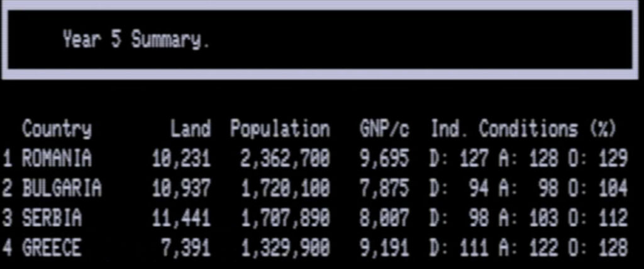Image resolution: width=644 pixels, height=269 pixels.
Task: Select the SERBIA country name
Action: tap(52, 218)
